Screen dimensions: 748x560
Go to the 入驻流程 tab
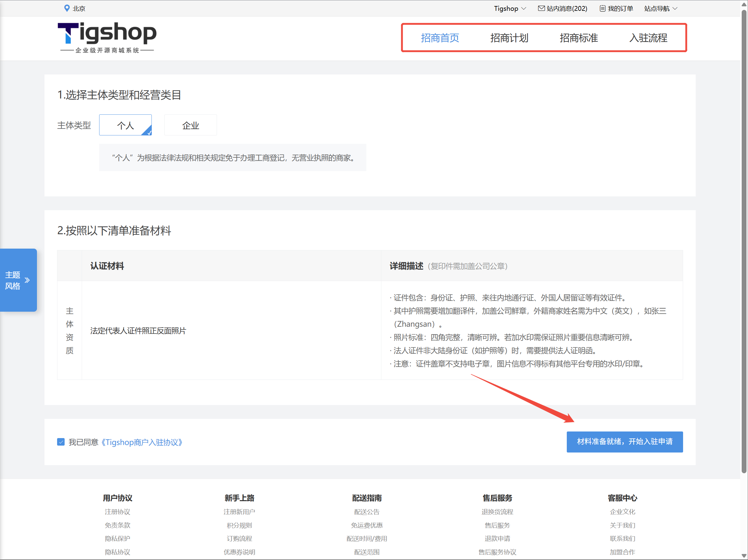648,38
